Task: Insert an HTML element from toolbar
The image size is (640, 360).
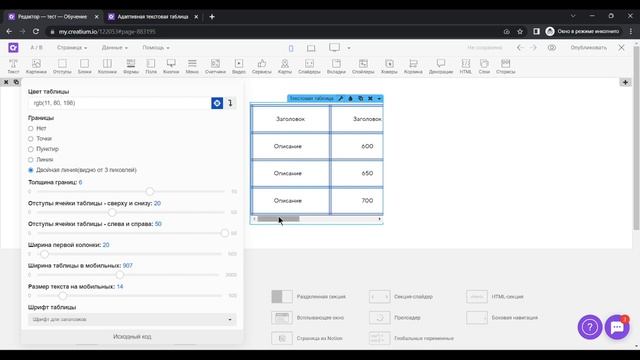Action: [x=465, y=66]
